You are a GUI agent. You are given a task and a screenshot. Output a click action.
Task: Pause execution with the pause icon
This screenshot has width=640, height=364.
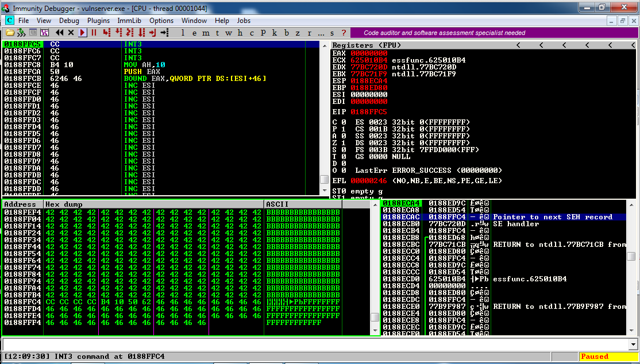[94, 33]
